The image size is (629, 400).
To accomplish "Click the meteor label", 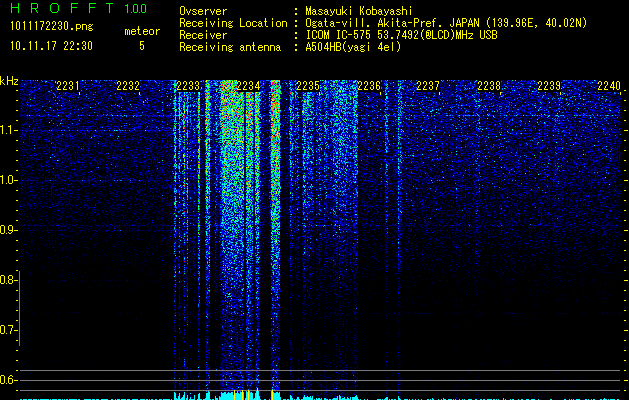I will [x=142, y=31].
